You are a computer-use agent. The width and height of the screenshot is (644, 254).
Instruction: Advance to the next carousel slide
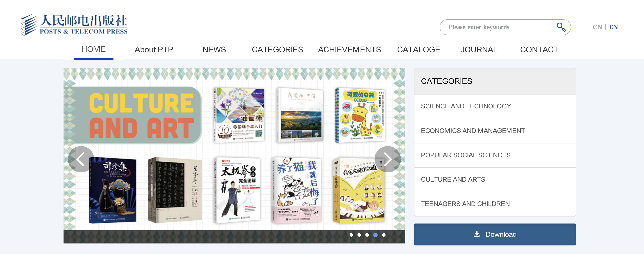(387, 159)
